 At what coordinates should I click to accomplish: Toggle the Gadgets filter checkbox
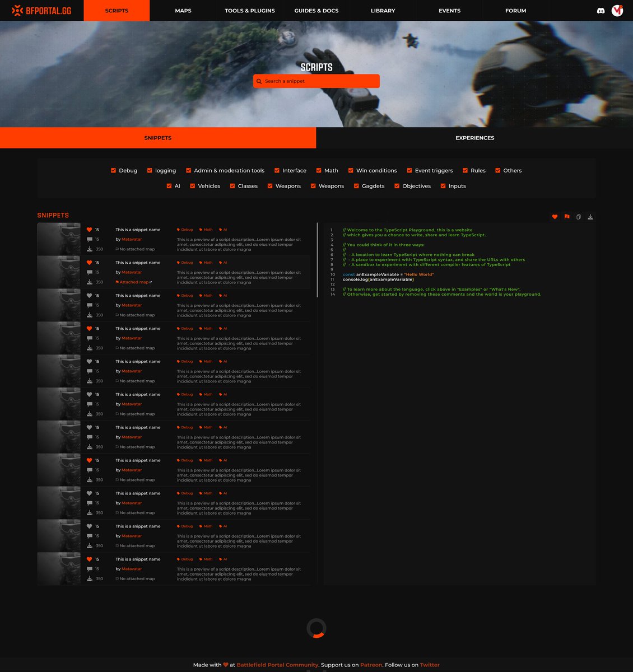tap(356, 186)
